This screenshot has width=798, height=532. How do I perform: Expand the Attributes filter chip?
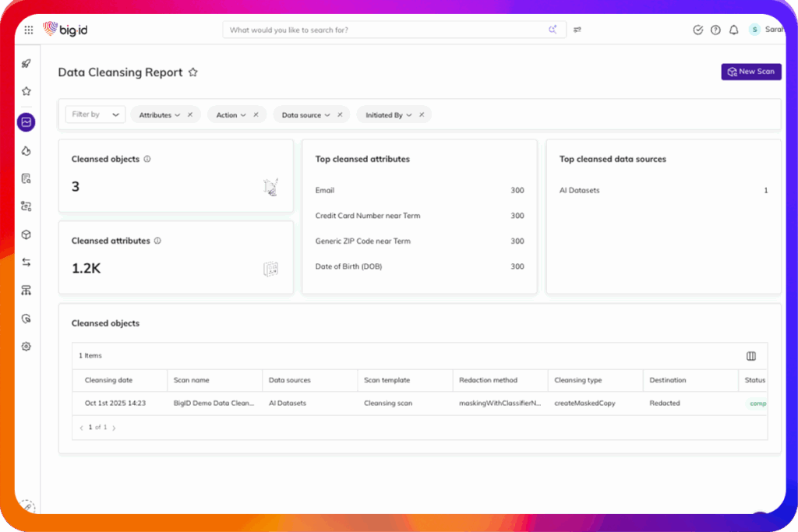(x=159, y=115)
